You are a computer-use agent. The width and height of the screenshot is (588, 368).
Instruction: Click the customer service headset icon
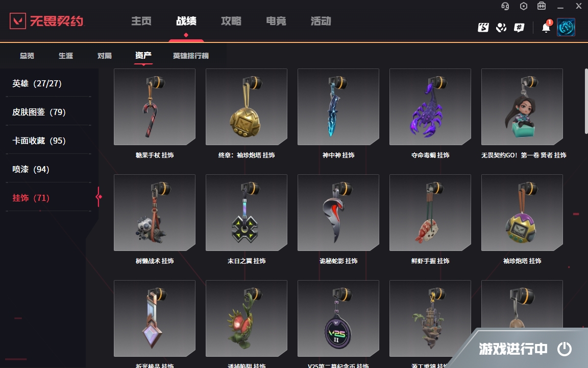[505, 6]
